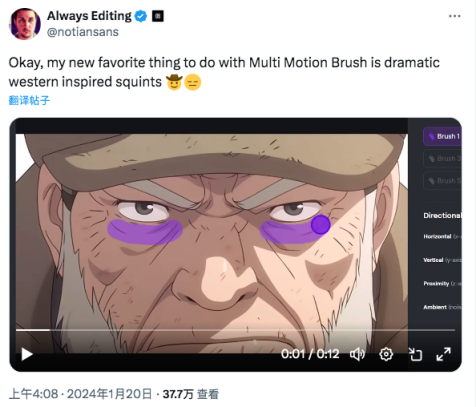Click the 翻译帖子 translate post link
Viewport: 476px width, 407px height.
29,100
